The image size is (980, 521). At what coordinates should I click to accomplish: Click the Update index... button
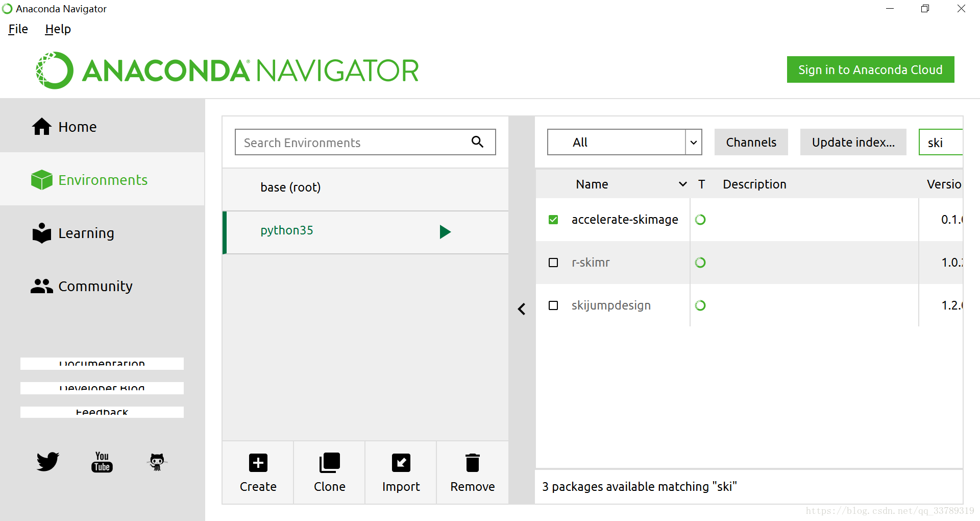pos(853,142)
